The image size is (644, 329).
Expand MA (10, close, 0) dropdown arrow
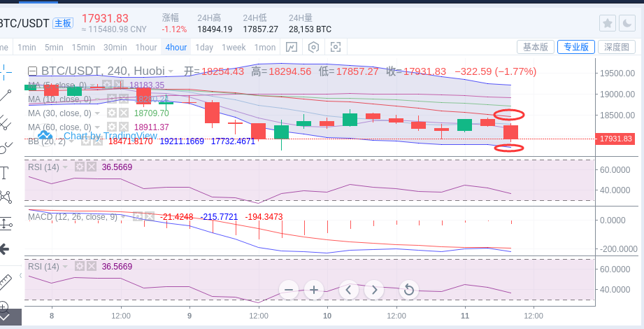(98, 99)
